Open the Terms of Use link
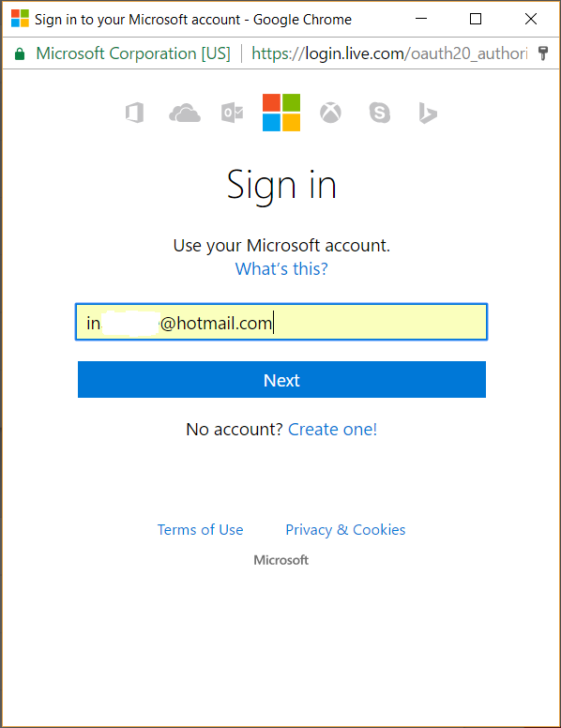The height and width of the screenshot is (728, 561). tap(200, 530)
